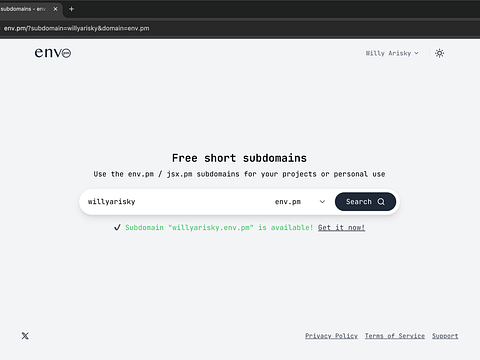
Task: Click the availability message for willyarisky.env.pm
Action: (x=219, y=228)
